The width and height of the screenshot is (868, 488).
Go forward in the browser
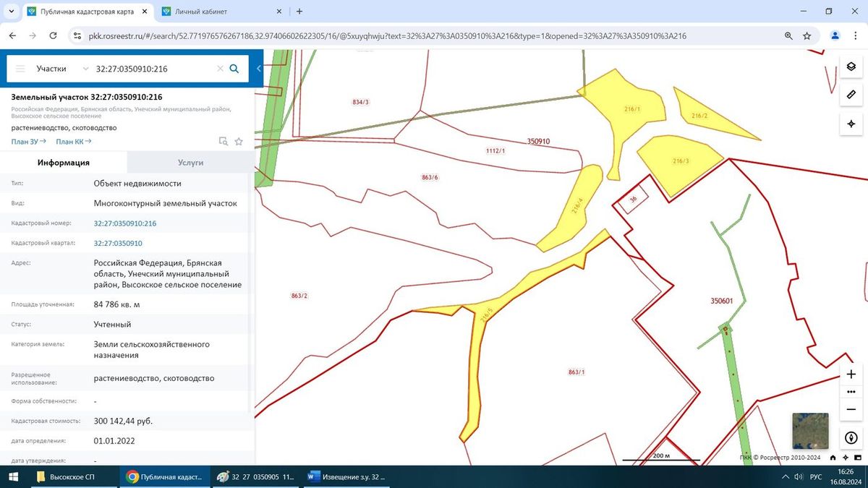click(x=33, y=35)
